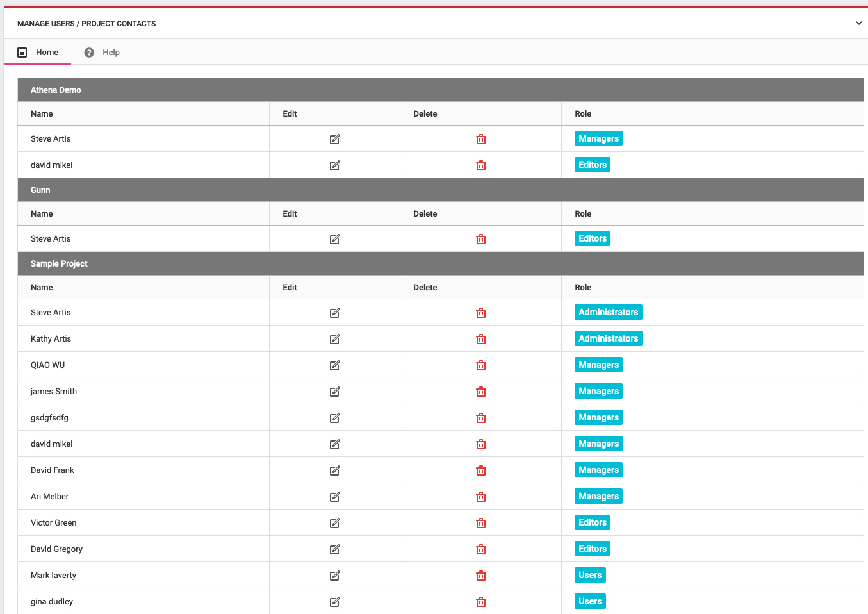Screen dimensions: 868x614
Task: Edit David Gregory's contact record
Action: pyautogui.click(x=334, y=549)
